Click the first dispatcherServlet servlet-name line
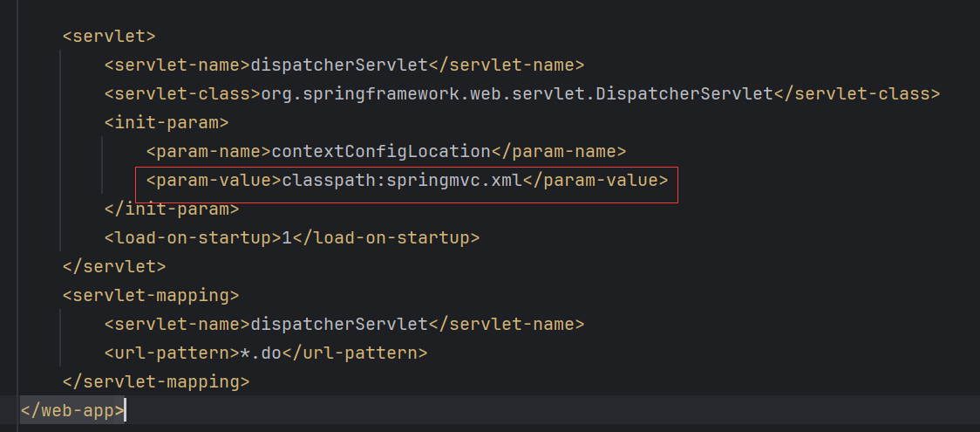The width and height of the screenshot is (980, 432). point(344,65)
